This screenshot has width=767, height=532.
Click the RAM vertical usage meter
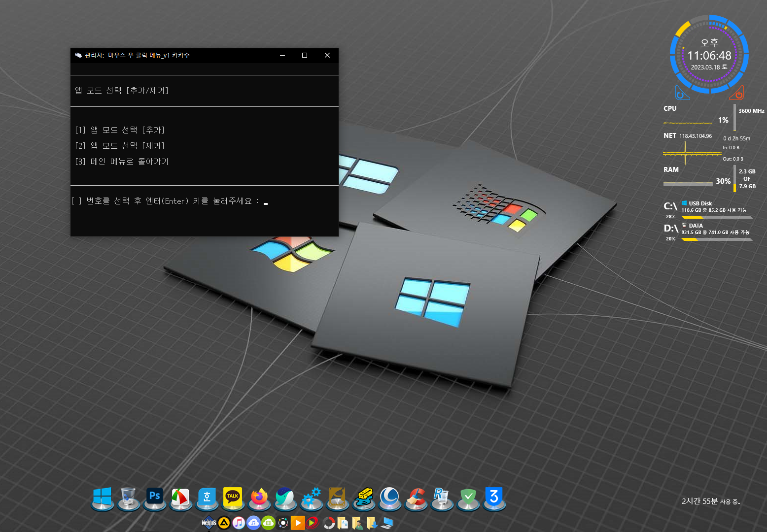pyautogui.click(x=734, y=179)
